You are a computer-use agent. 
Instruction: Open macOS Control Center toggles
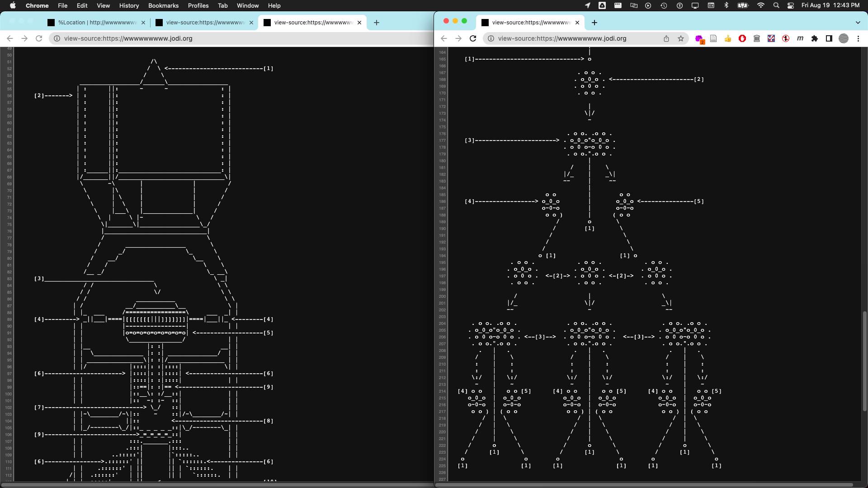pos(791,5)
